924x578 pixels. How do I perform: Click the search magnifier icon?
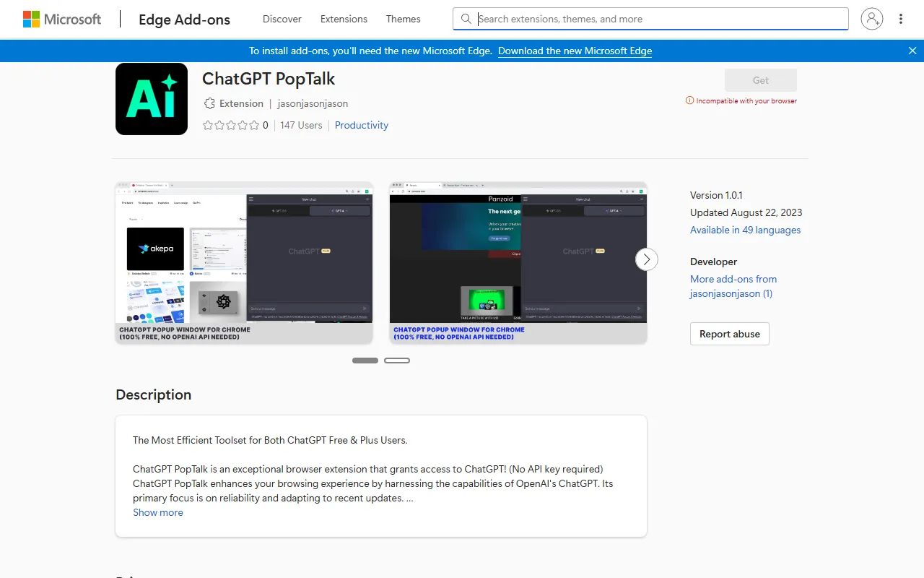point(466,19)
